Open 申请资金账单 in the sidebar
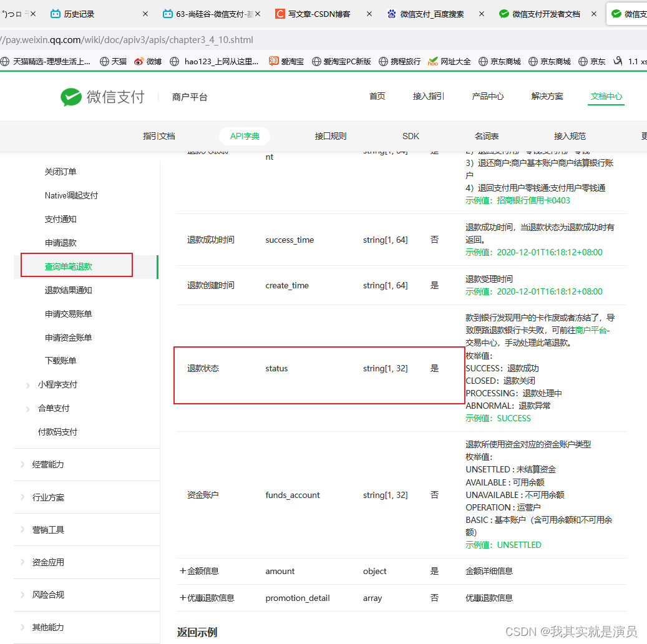The image size is (647, 644). (x=69, y=338)
